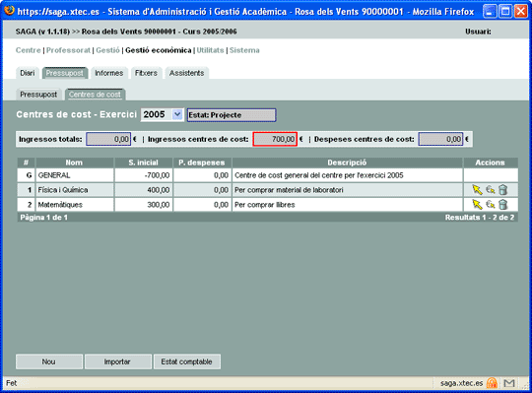Image resolution: width=532 pixels, height=393 pixels.
Task: Click description 'Per comprar llibres'
Action: pyautogui.click(x=347, y=205)
